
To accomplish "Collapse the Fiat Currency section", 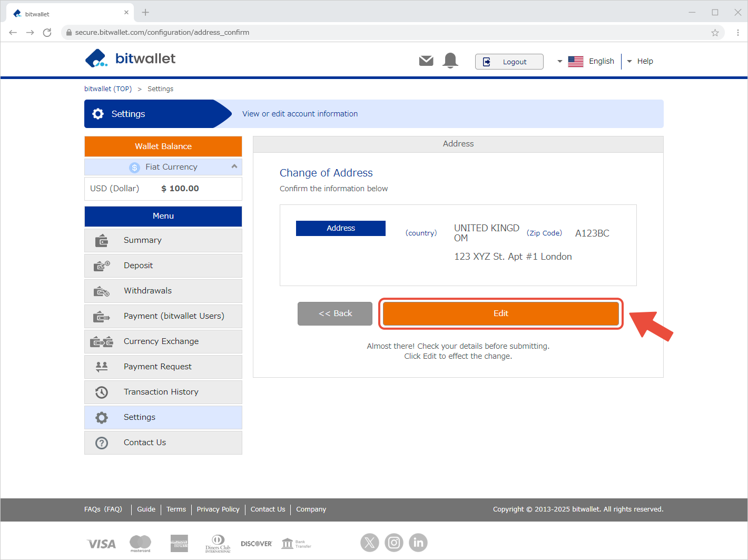I will pyautogui.click(x=234, y=166).
